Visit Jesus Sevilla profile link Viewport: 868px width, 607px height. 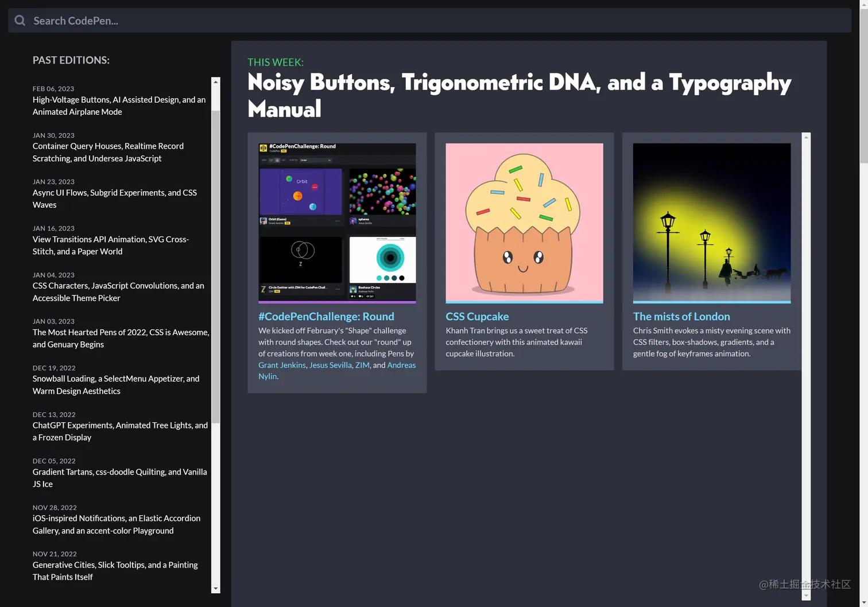[x=331, y=365]
